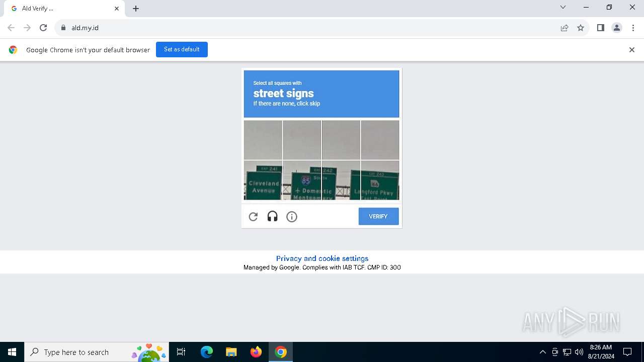
Task: Open the volume control icon
Action: point(579,352)
